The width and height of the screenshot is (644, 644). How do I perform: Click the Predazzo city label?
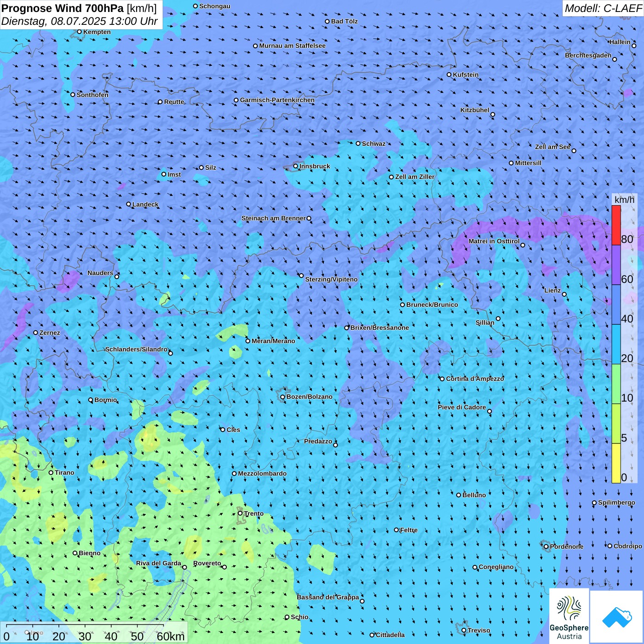point(318,441)
